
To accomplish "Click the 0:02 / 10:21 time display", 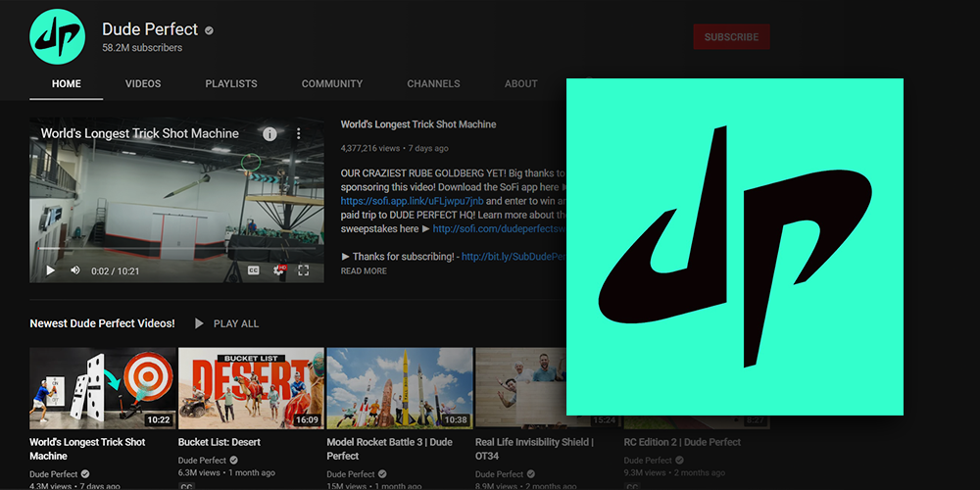I will (x=115, y=271).
